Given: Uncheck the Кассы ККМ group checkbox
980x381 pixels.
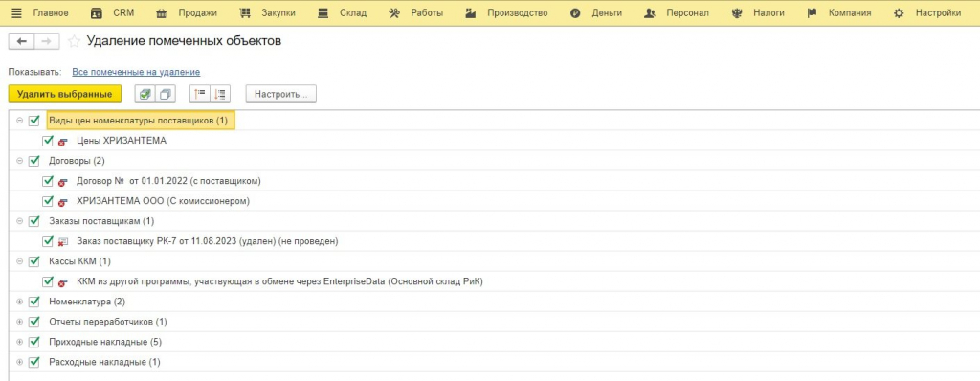Looking at the screenshot, I should (33, 261).
